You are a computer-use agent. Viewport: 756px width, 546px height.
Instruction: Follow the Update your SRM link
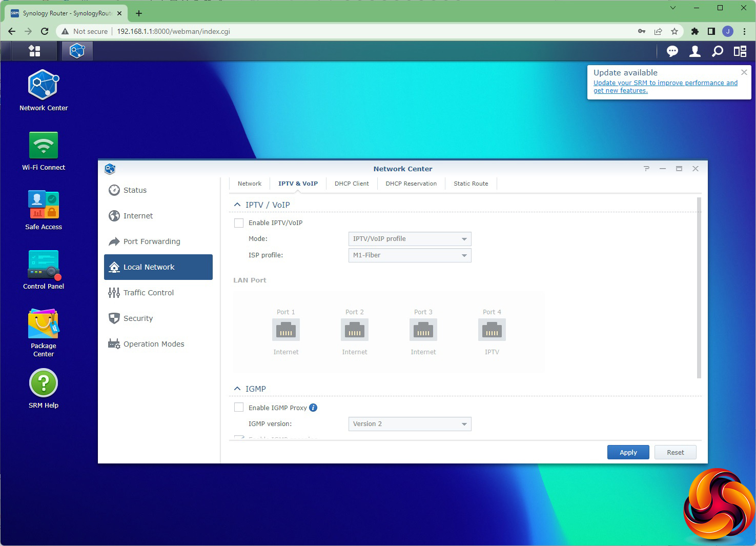(665, 87)
